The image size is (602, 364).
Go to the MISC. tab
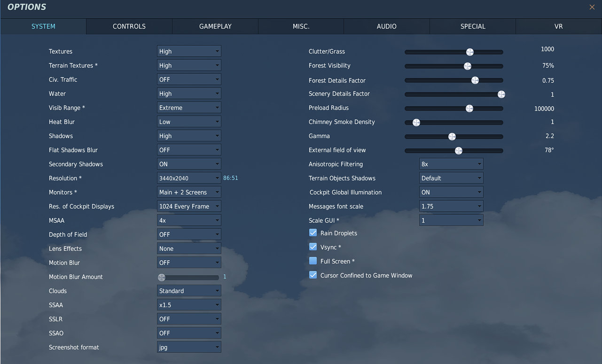coord(301,26)
